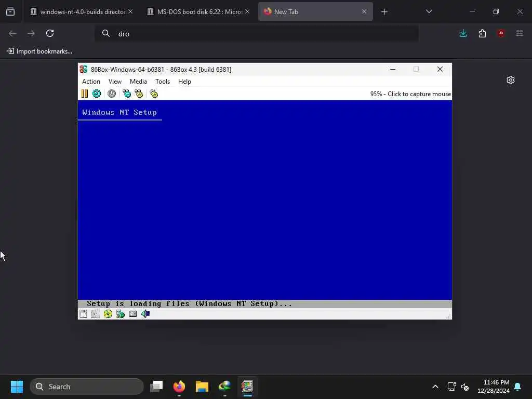Open the 86Box Help menu
The width and height of the screenshot is (532, 399).
click(184, 82)
